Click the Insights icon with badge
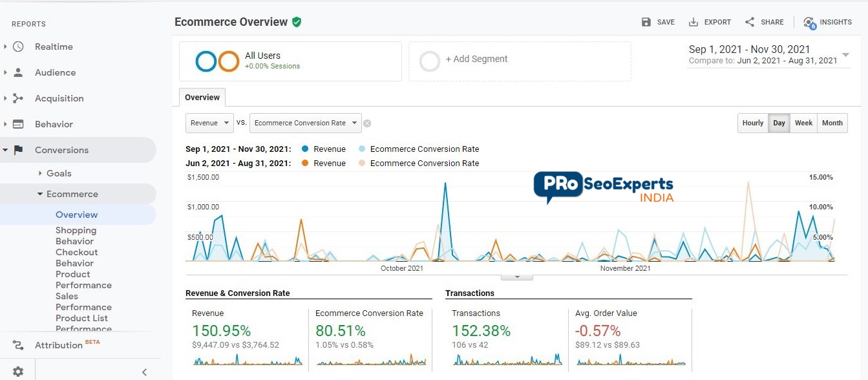 tap(810, 23)
